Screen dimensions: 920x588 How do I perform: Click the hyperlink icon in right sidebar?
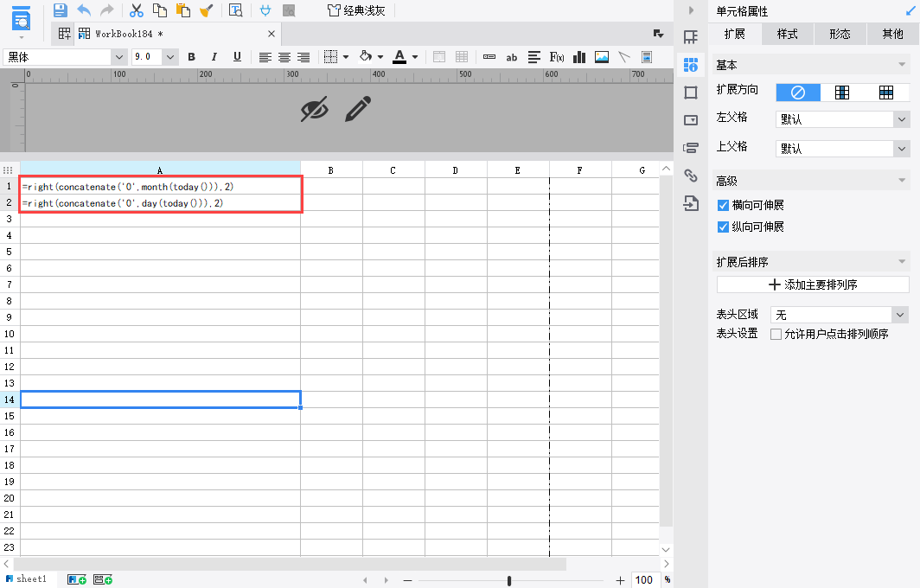point(691,175)
